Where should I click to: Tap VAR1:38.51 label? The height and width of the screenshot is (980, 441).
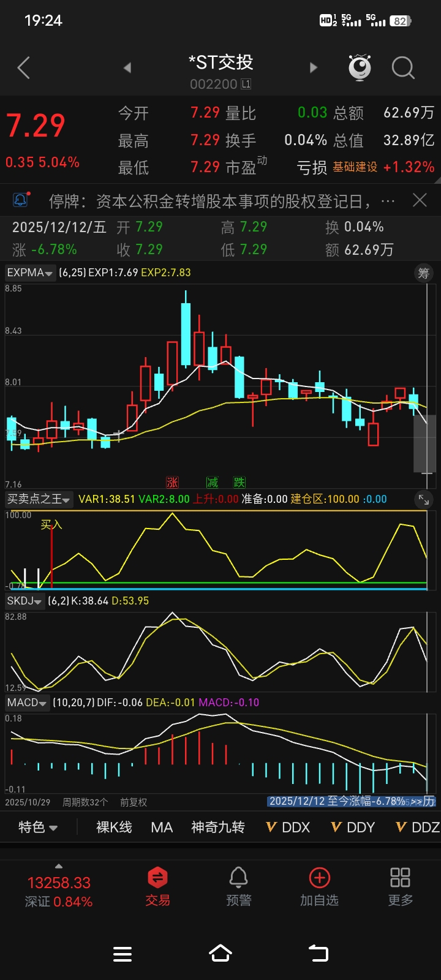coord(107,499)
